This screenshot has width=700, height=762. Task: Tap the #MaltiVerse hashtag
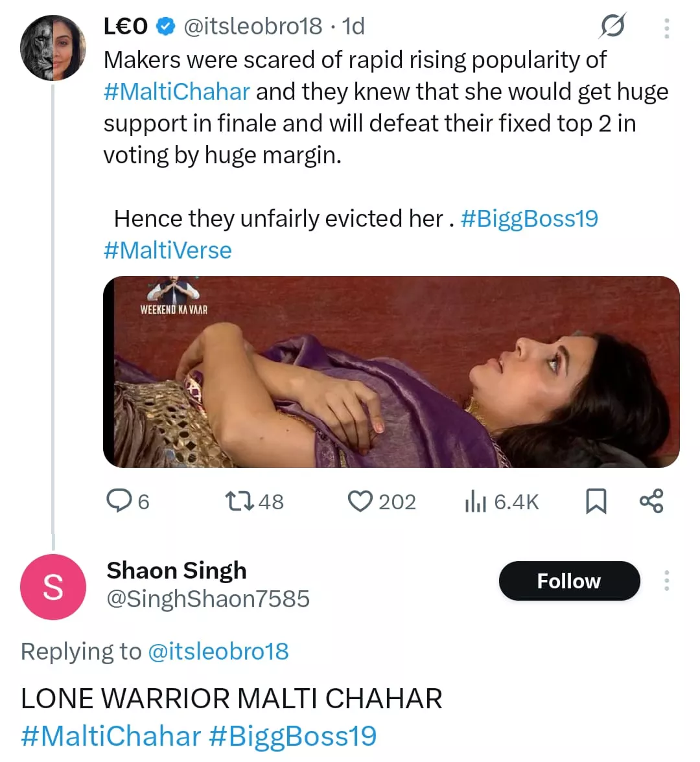(x=167, y=250)
